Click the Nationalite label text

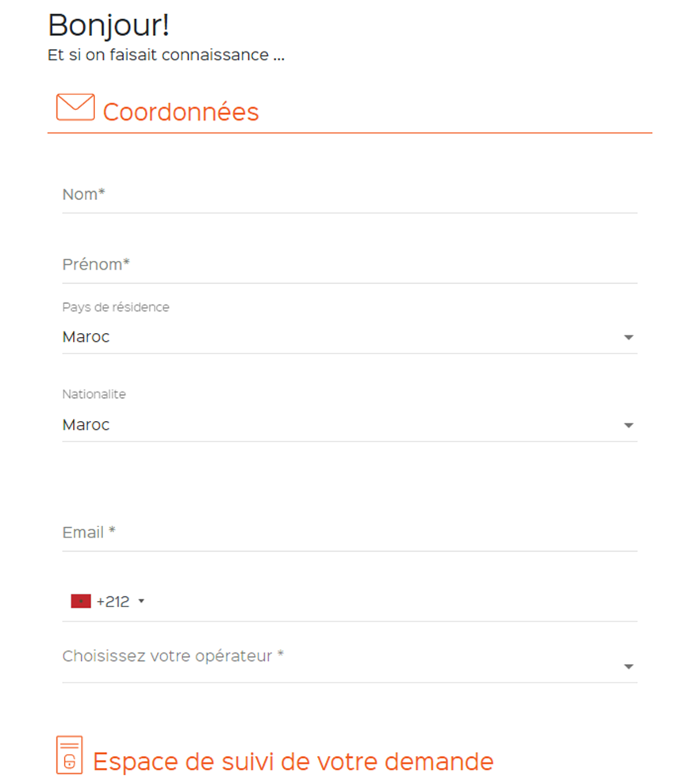click(94, 394)
